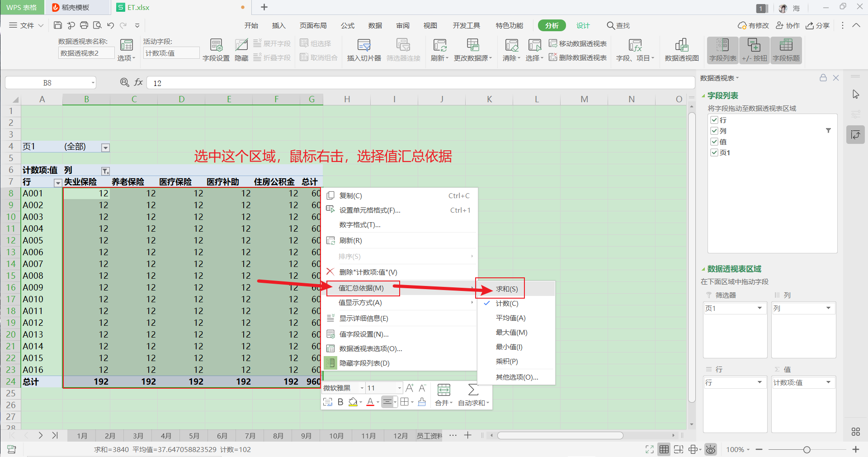The width and height of the screenshot is (868, 457).
Task: Click the 有修改 status button
Action: coord(753,25)
